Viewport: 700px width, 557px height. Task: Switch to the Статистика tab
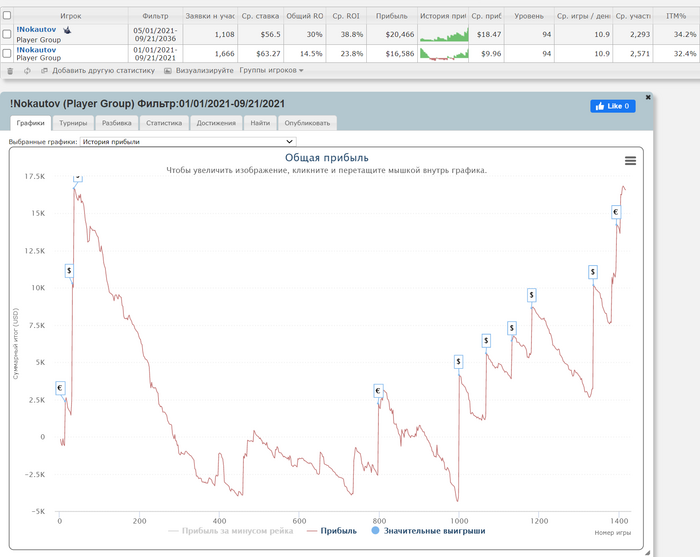[164, 123]
